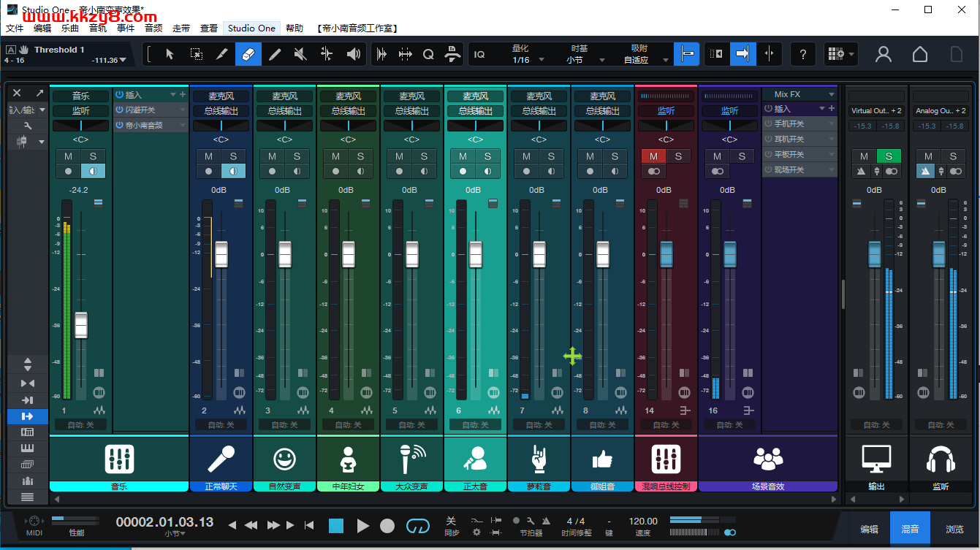Click the Record button in transport

(387, 526)
